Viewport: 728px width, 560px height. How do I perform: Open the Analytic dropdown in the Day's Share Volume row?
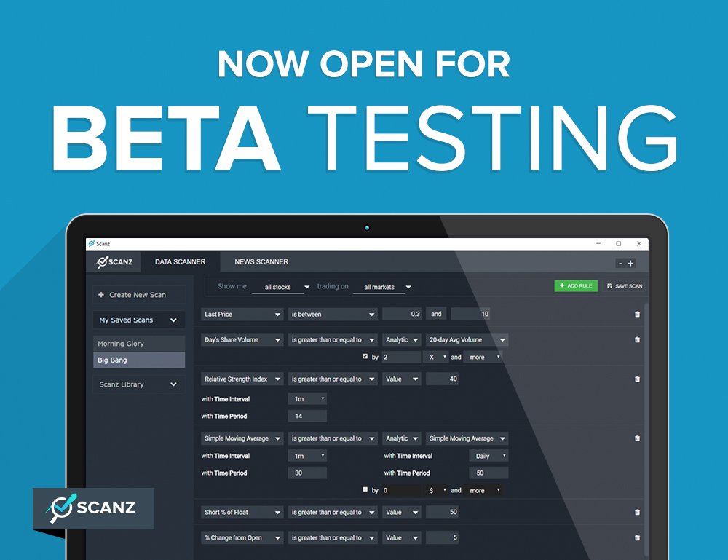(402, 340)
